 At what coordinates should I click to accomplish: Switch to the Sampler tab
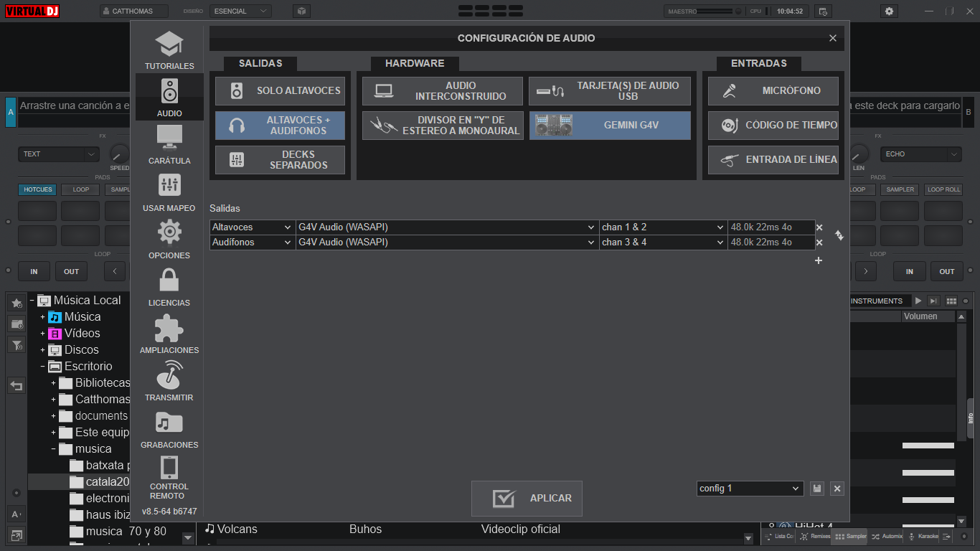850,536
